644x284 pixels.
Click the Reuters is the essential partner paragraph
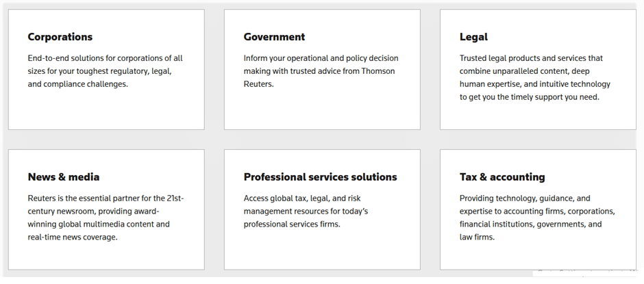106,218
